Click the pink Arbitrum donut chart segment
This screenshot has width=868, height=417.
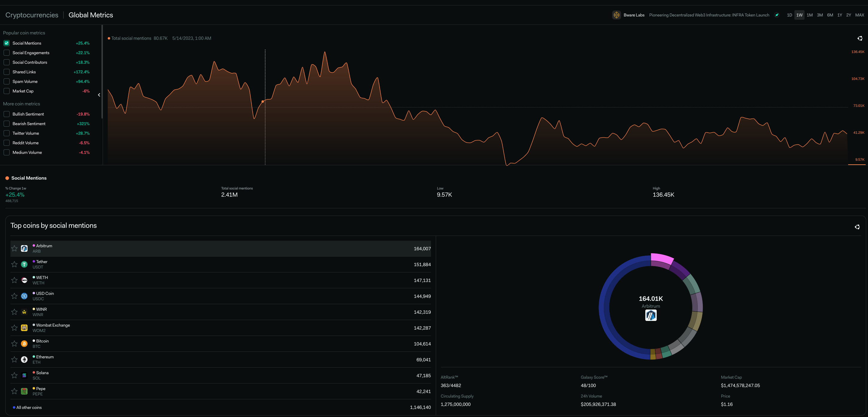click(x=661, y=259)
